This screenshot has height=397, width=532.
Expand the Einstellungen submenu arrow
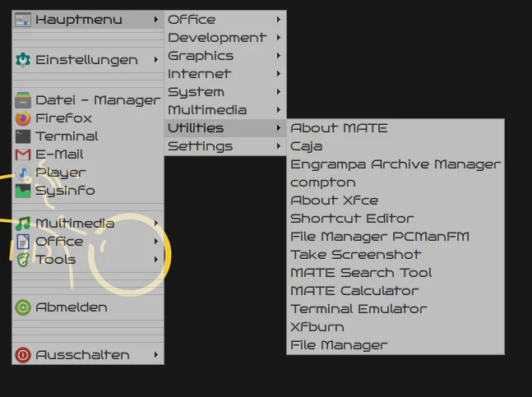pyautogui.click(x=155, y=60)
